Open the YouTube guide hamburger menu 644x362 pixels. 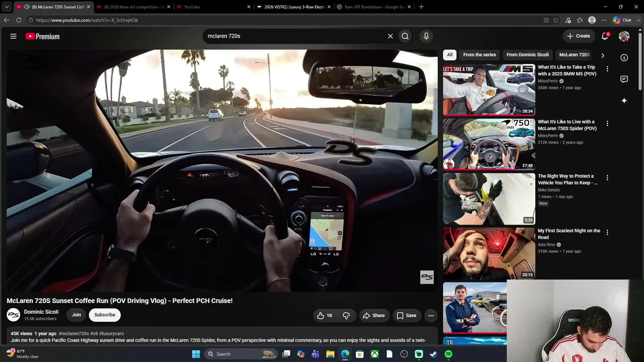click(14, 36)
